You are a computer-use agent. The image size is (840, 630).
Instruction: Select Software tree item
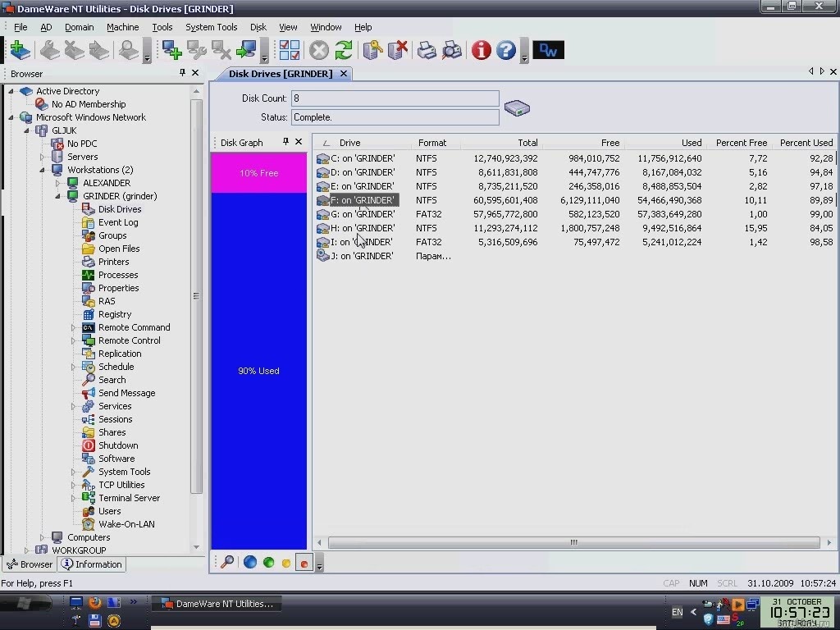point(116,459)
